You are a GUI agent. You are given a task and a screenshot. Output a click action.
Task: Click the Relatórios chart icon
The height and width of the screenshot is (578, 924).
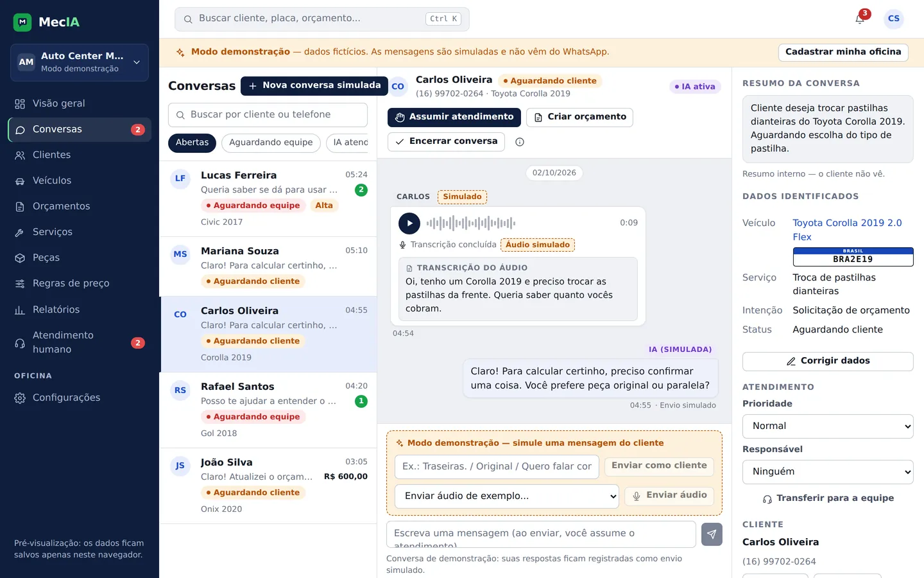[x=20, y=310]
